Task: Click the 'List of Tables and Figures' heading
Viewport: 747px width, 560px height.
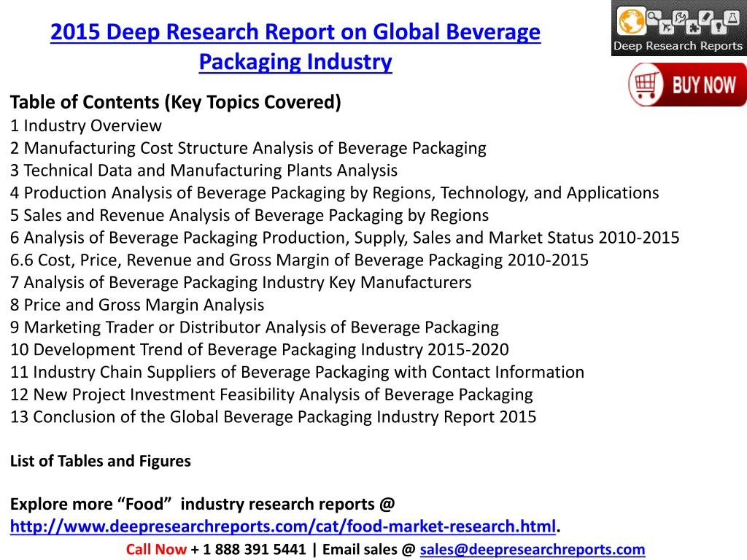Action: [101, 461]
